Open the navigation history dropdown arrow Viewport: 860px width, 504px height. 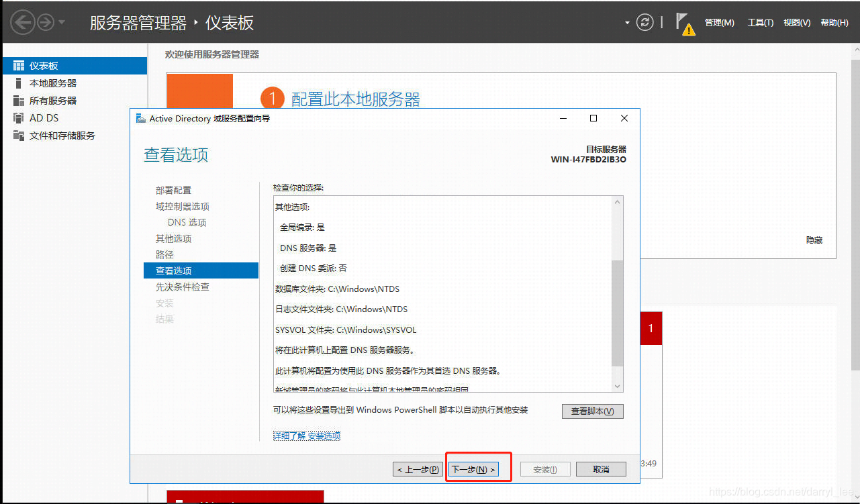[x=62, y=23]
